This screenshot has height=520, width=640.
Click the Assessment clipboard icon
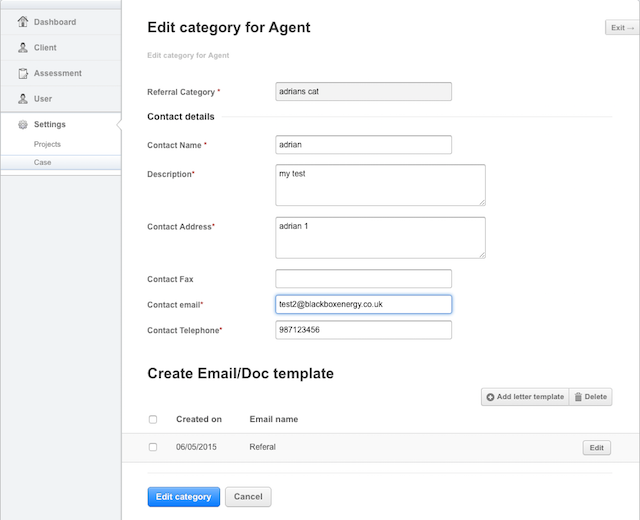tap(23, 73)
